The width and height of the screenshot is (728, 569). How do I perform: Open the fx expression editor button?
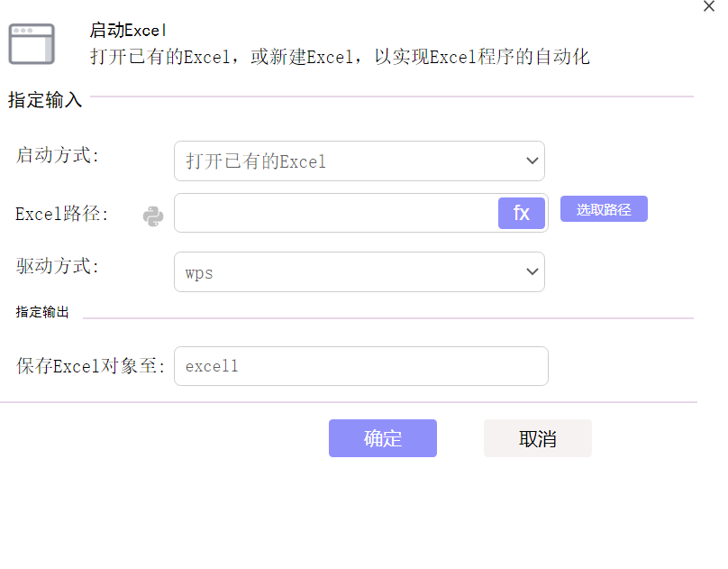point(522,213)
